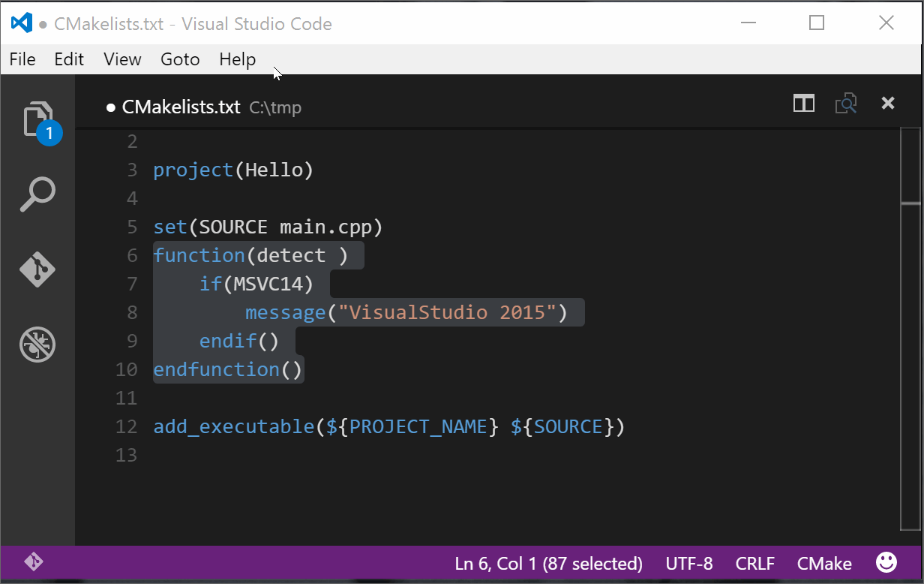Click the CMakelists.txt editor title
Image resolution: width=924 pixels, height=584 pixels.
[x=181, y=107]
